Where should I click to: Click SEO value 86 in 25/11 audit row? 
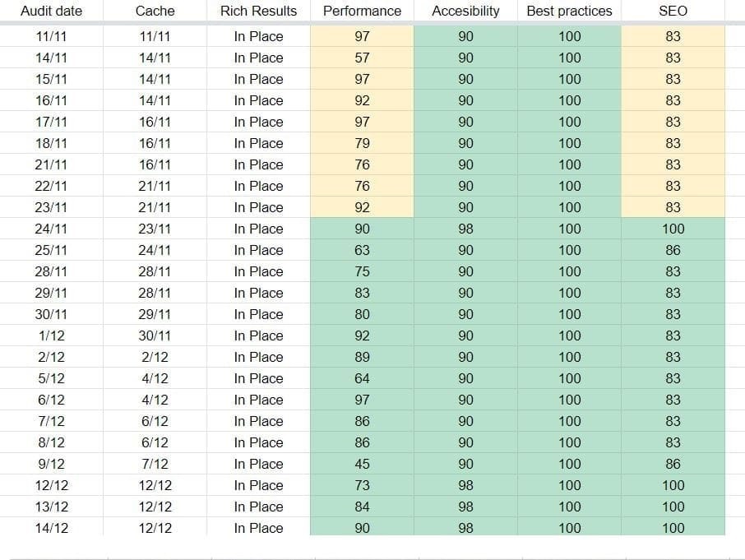point(673,250)
